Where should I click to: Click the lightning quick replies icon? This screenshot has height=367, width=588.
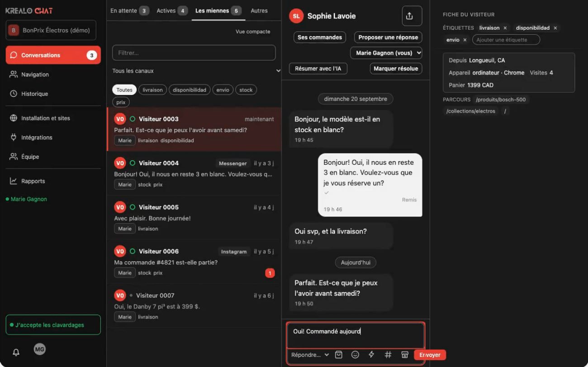[x=371, y=355]
